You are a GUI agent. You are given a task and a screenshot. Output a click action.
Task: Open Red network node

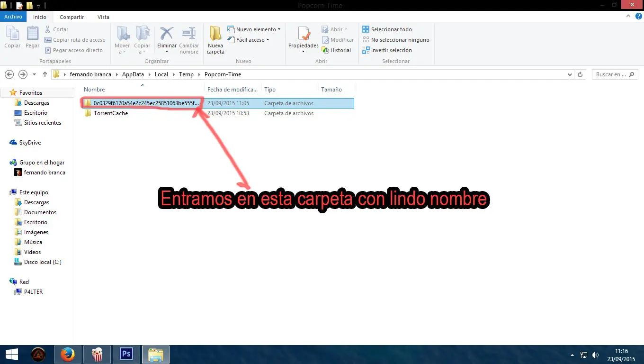(x=24, y=282)
